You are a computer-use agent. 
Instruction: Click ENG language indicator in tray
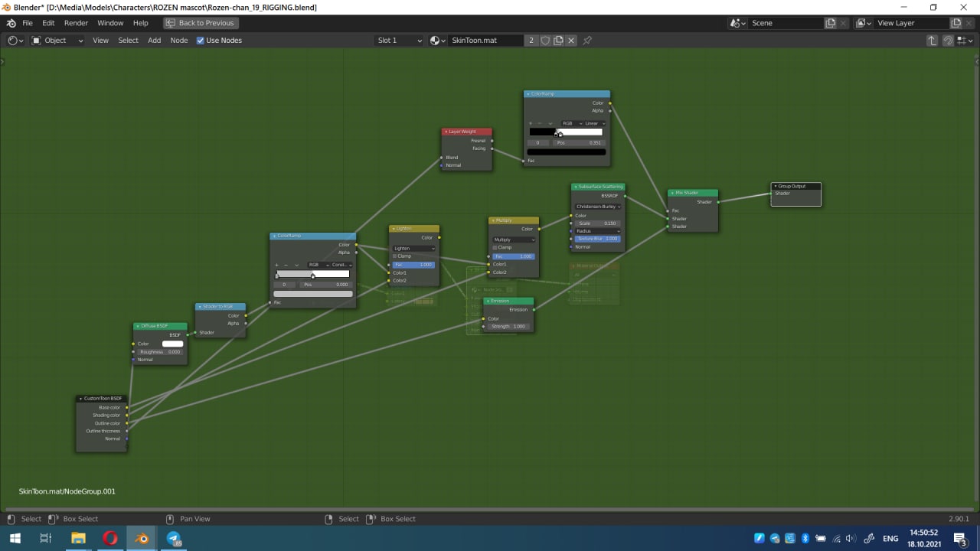(x=890, y=539)
